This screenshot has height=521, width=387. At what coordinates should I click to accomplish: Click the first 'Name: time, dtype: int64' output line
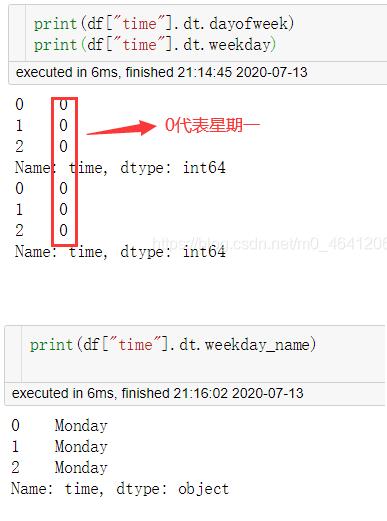(x=120, y=167)
